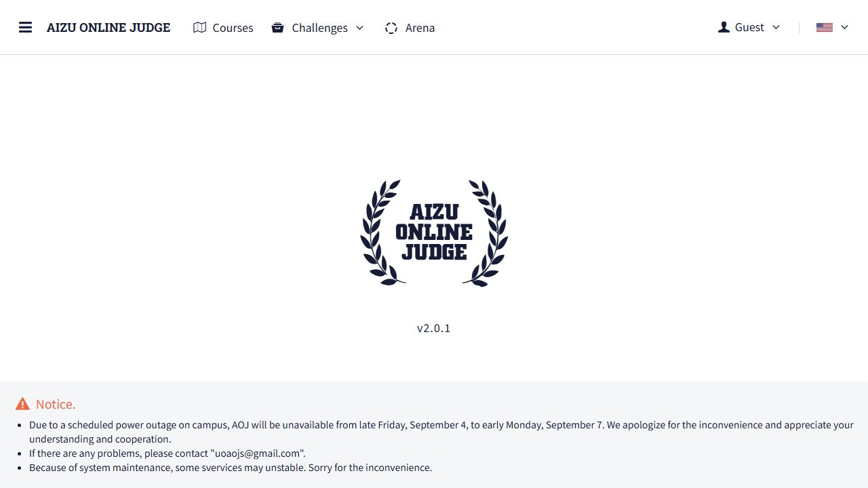Expand the language dropdown chevron

coord(844,27)
